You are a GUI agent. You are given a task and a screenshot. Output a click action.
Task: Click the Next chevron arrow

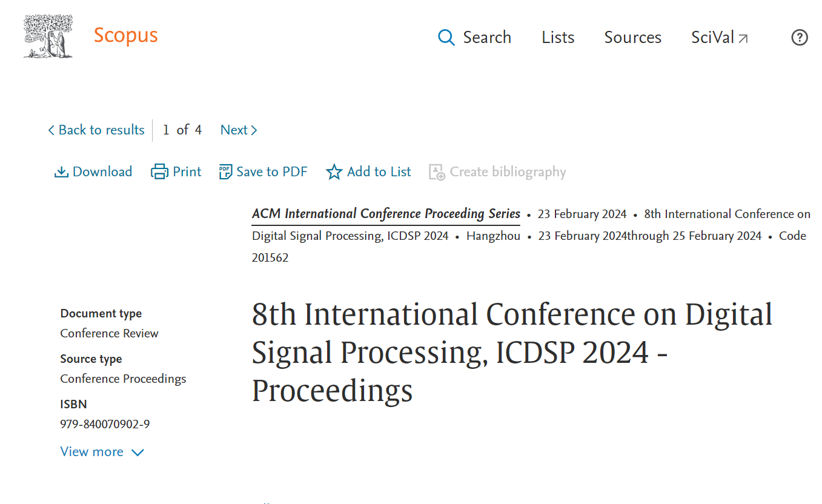[x=254, y=130]
